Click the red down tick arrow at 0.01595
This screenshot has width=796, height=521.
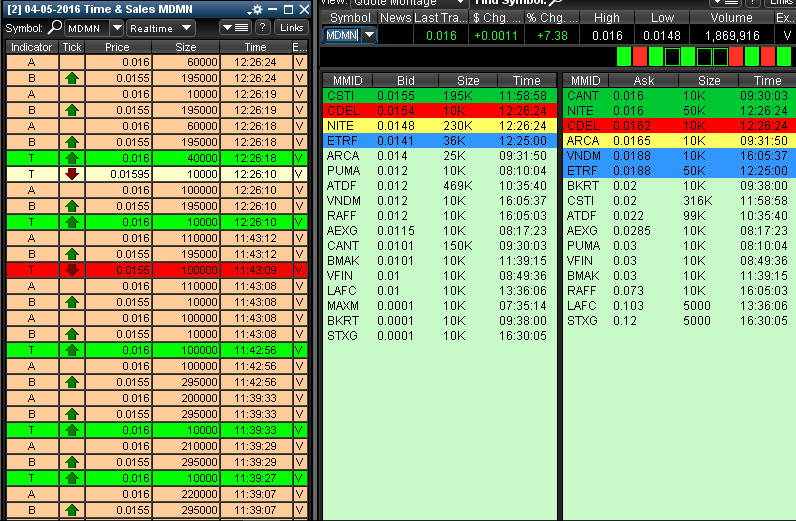tap(71, 174)
